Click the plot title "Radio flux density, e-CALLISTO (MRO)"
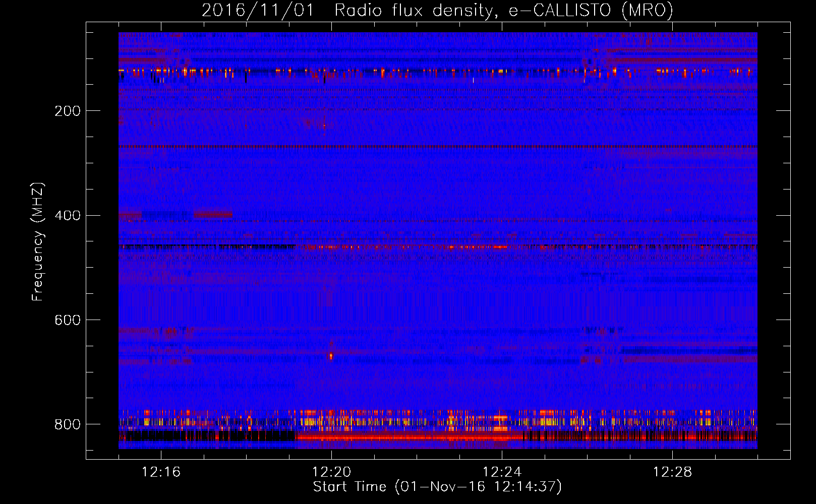This screenshot has height=504, width=816. [x=504, y=11]
